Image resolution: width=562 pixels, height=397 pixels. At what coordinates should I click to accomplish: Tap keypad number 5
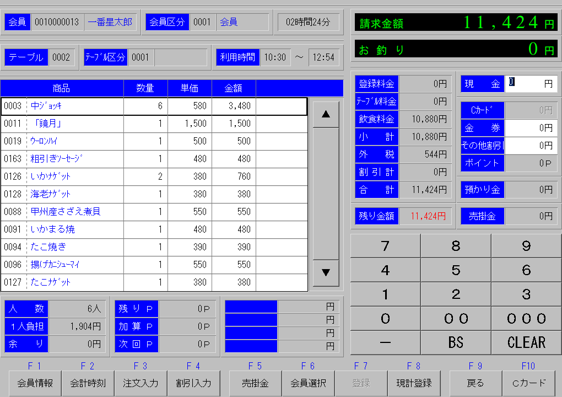pyautogui.click(x=456, y=270)
